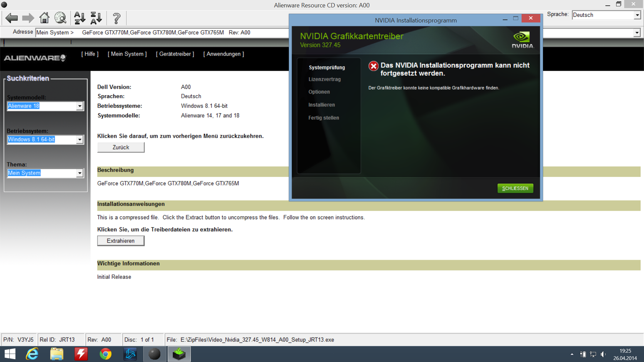Open the [ Gerätetreiber ] menu

point(175,54)
